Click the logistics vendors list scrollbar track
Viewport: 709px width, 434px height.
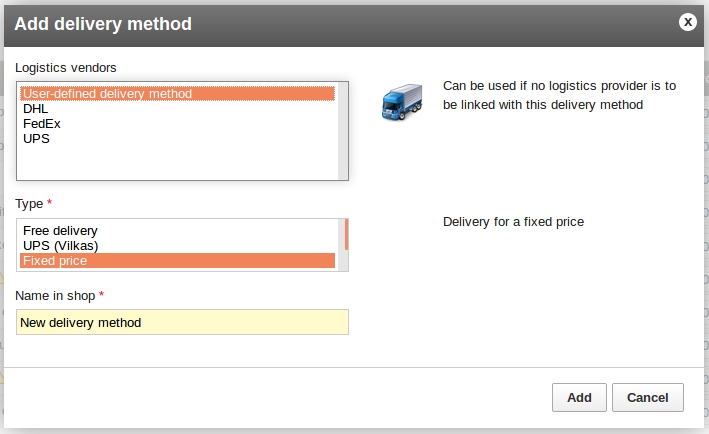click(x=343, y=131)
